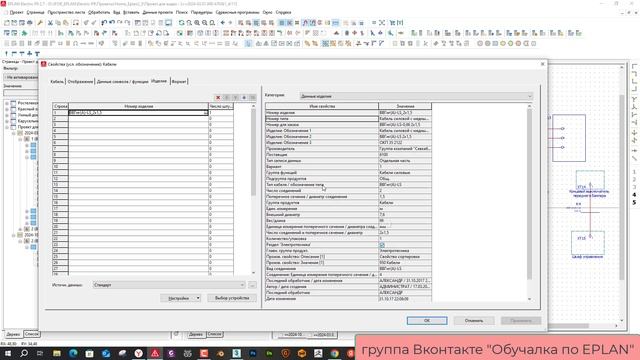640x360 pixels.
Task: Click the back navigation arrow toolbar icon
Action: coord(222,23)
